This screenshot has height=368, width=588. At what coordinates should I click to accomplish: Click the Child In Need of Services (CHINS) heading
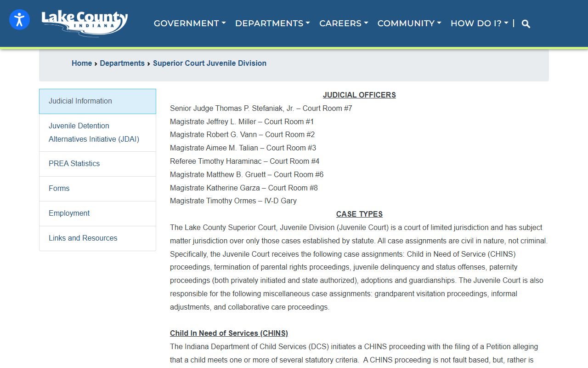[x=229, y=333]
